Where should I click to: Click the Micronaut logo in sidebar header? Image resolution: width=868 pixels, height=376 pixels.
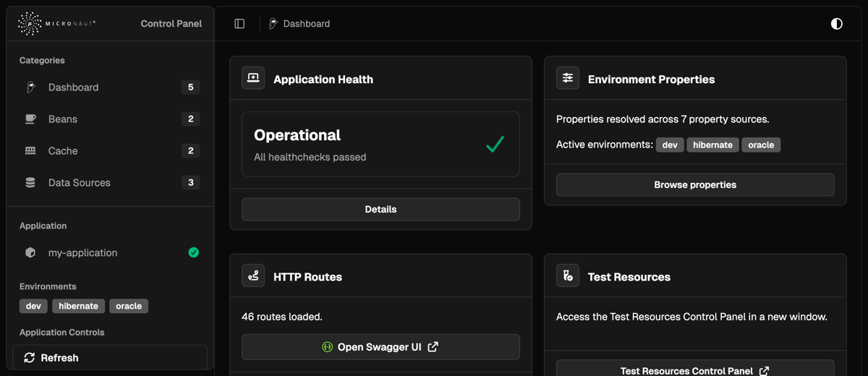56,24
